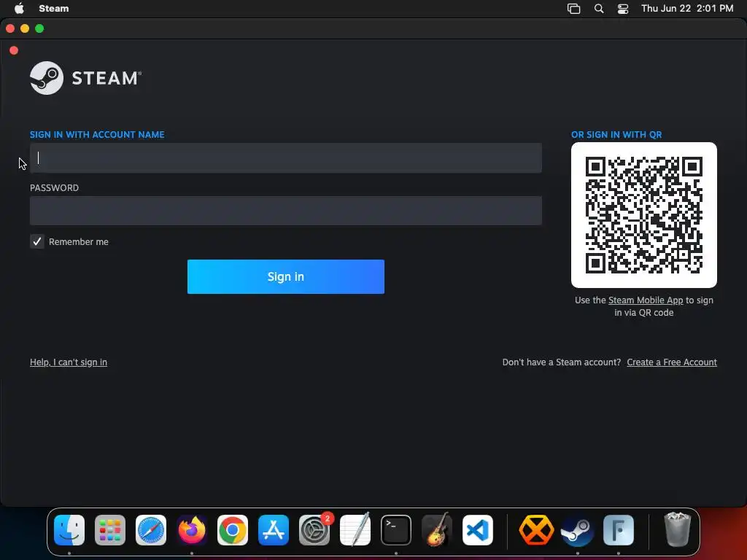
Task: Launch Google Chrome from the dock
Action: [x=233, y=530]
